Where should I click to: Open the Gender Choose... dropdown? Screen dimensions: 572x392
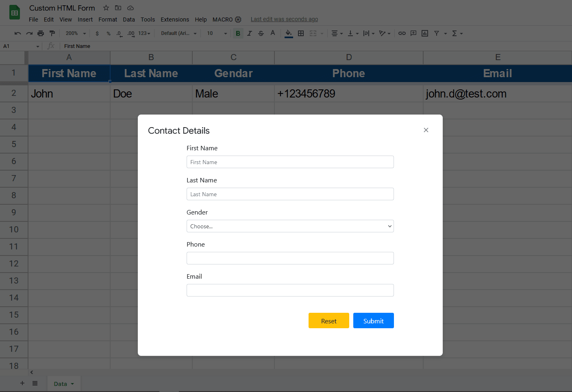(x=290, y=226)
